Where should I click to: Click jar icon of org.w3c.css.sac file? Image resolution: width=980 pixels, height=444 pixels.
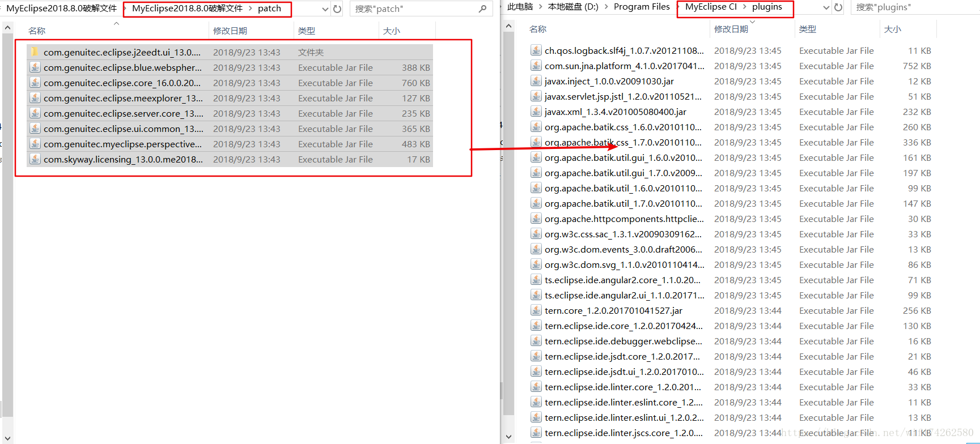536,234
